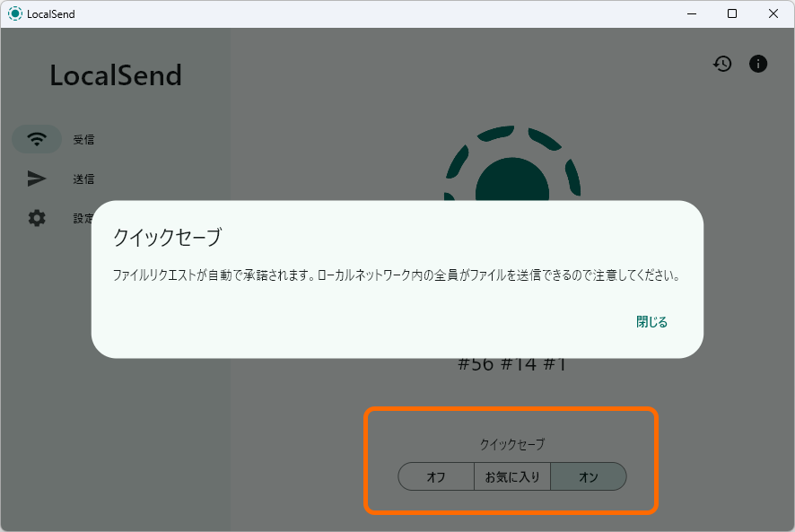This screenshot has width=795, height=532.
Task: Click the warning text about ファイルリクエスト
Action: pos(397,275)
